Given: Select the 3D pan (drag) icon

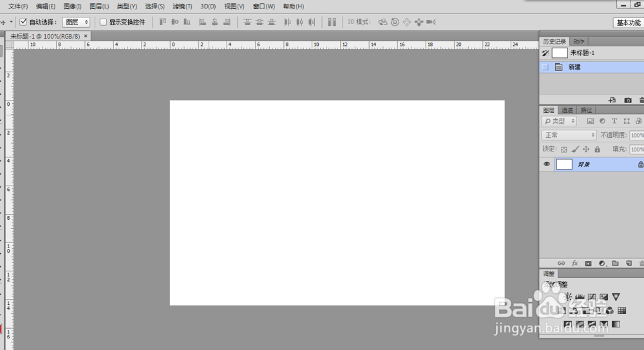Looking at the screenshot, I should tap(406, 22).
